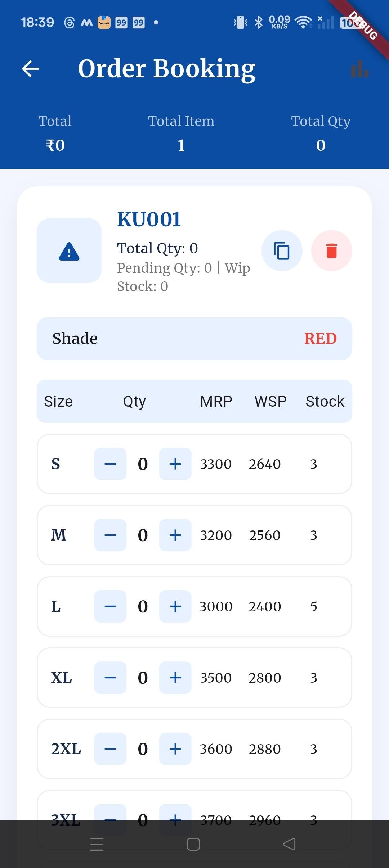Increase quantity for size S
The width and height of the screenshot is (389, 868).
(175, 464)
